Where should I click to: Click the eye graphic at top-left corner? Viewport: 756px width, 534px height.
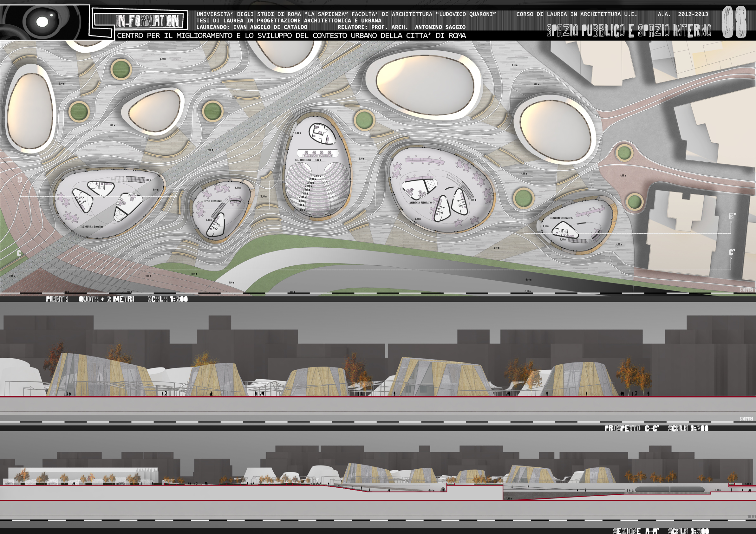(x=42, y=22)
